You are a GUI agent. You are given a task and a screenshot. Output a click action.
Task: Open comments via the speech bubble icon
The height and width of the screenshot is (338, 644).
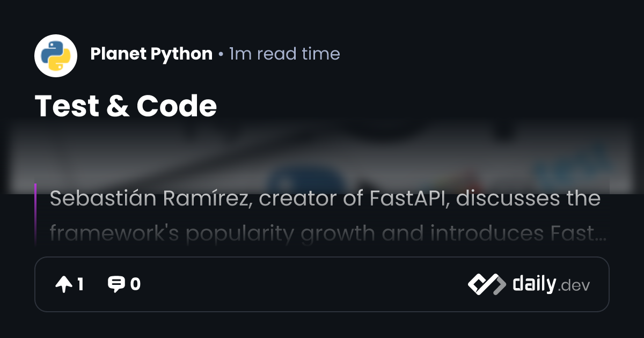116,284
